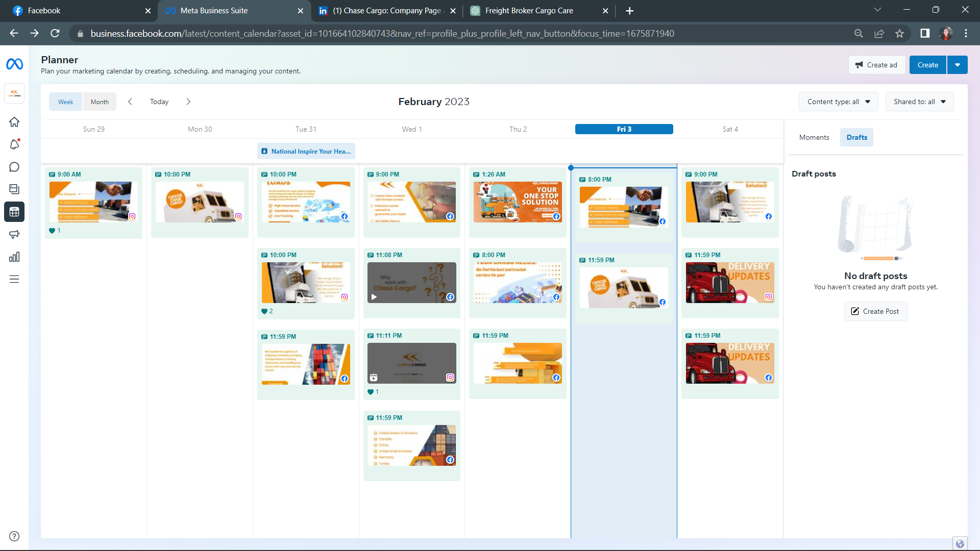
Task: Open Inbox chat bubble icon
Action: pyautogui.click(x=14, y=167)
